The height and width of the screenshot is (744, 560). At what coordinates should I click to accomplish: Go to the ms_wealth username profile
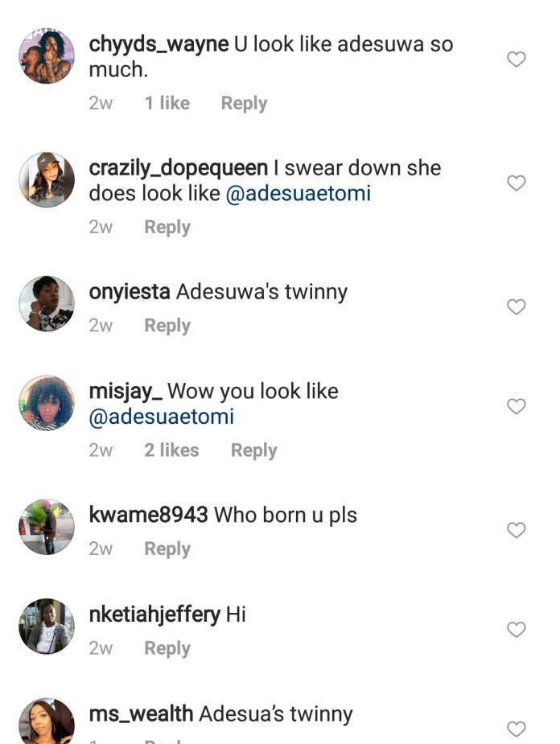click(141, 714)
